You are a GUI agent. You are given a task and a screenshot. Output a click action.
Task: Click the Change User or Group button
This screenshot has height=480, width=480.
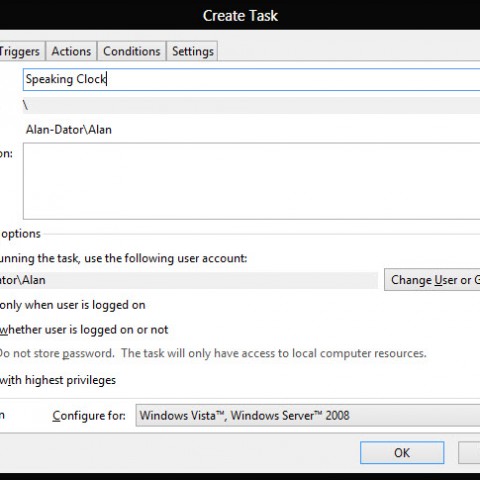(432, 280)
